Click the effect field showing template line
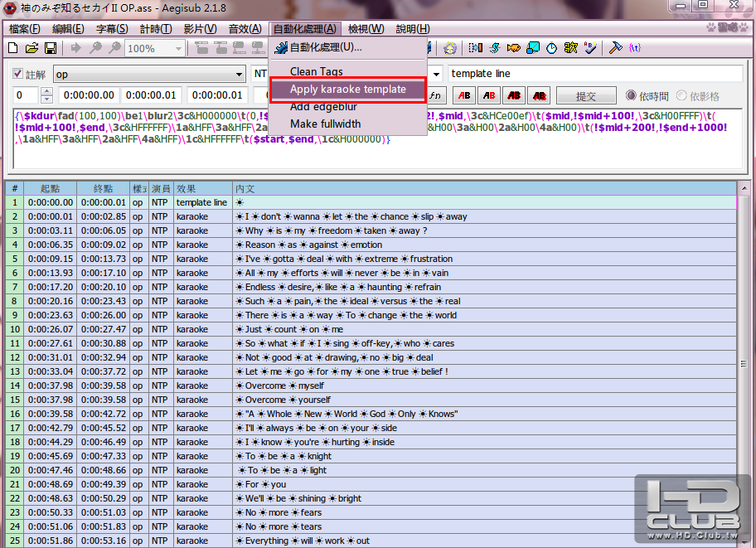This screenshot has width=756, height=548. point(595,74)
